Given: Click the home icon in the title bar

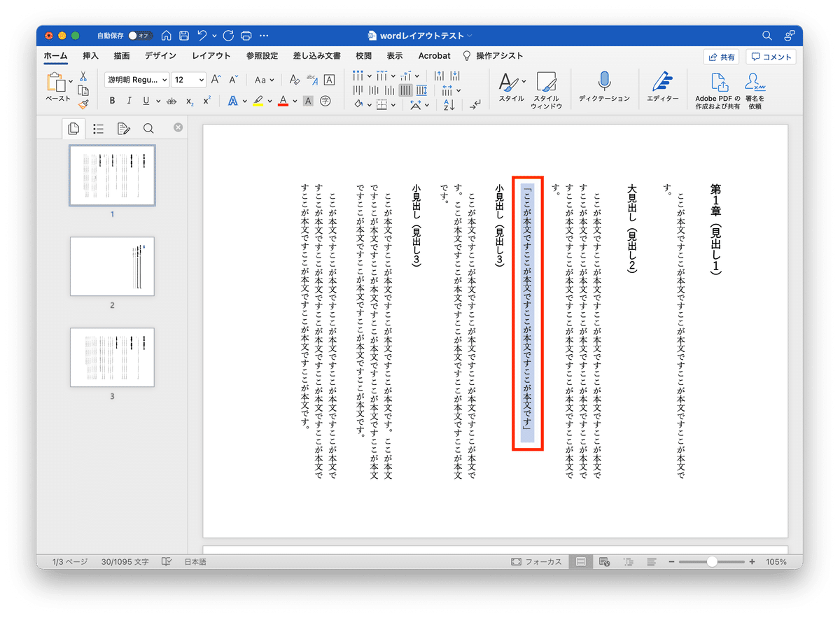Looking at the screenshot, I should click(166, 35).
